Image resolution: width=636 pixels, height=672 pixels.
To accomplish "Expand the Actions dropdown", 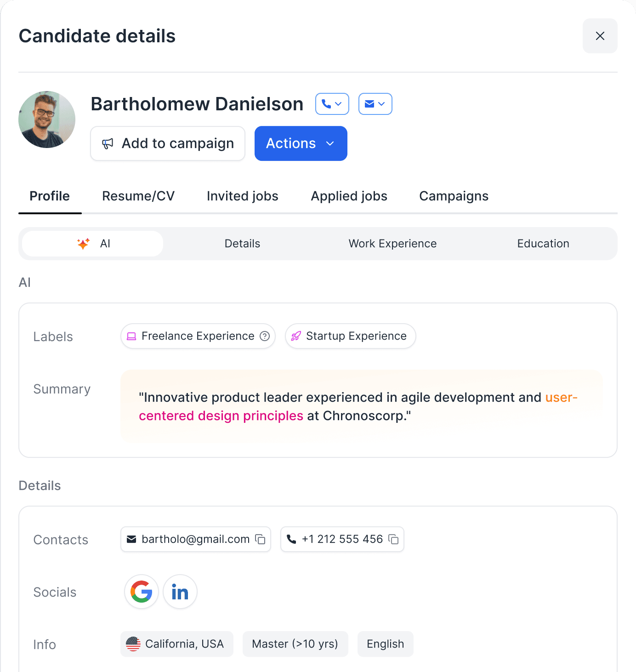I will pyautogui.click(x=301, y=143).
